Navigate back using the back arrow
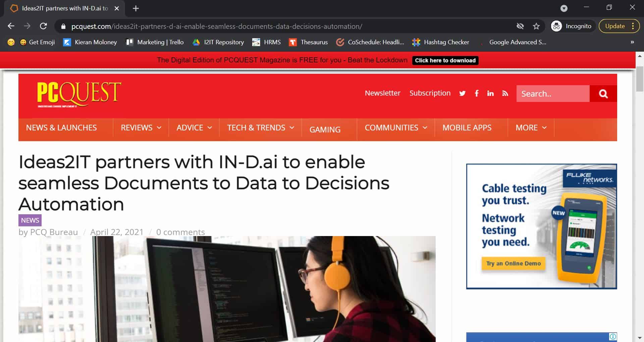This screenshot has width=644, height=342. (11, 26)
